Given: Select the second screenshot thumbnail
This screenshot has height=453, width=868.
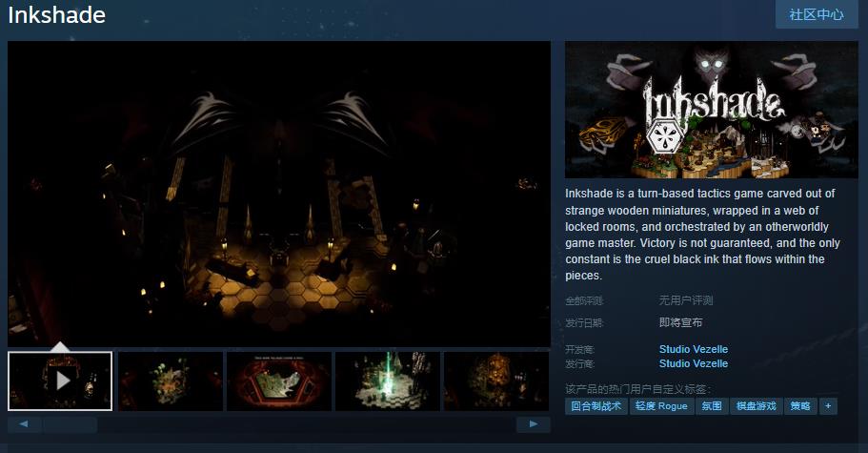Looking at the screenshot, I should click(x=170, y=381).
